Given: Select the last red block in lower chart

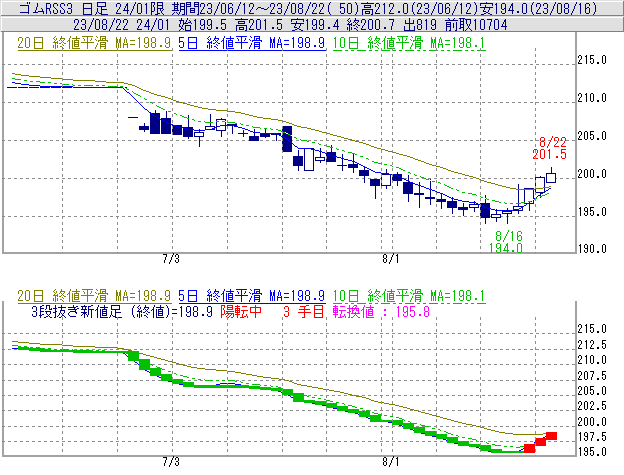Looking at the screenshot, I should [x=551, y=436].
